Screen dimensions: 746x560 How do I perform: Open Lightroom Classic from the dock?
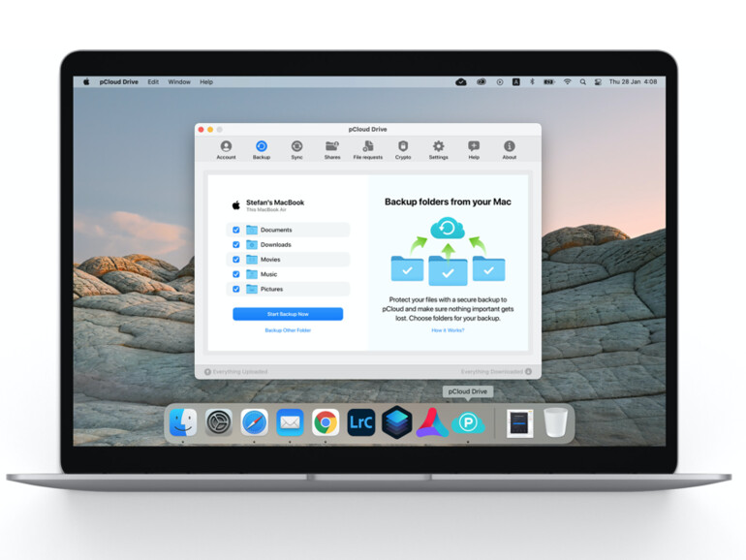361,422
